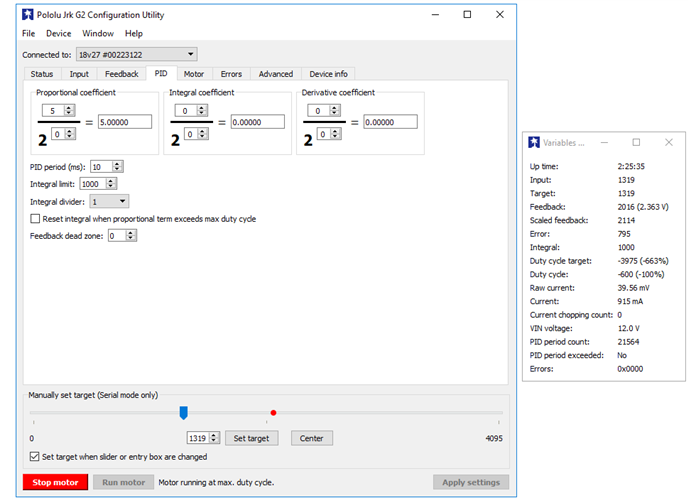Enable Reset integral when proportional term exceeds

click(x=36, y=218)
